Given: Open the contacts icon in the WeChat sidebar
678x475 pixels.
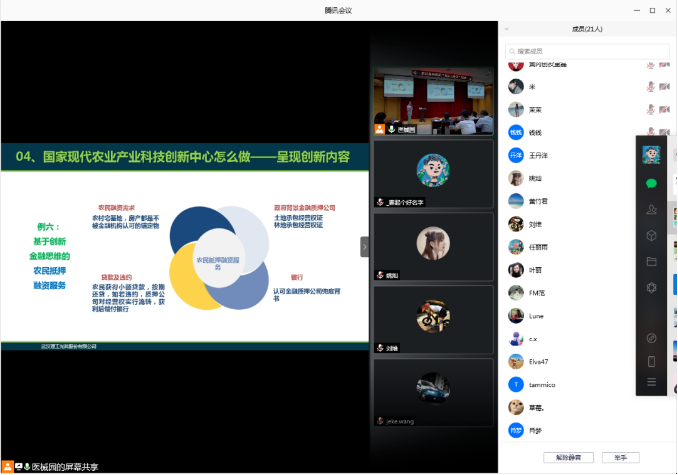Looking at the screenshot, I should coord(651,209).
